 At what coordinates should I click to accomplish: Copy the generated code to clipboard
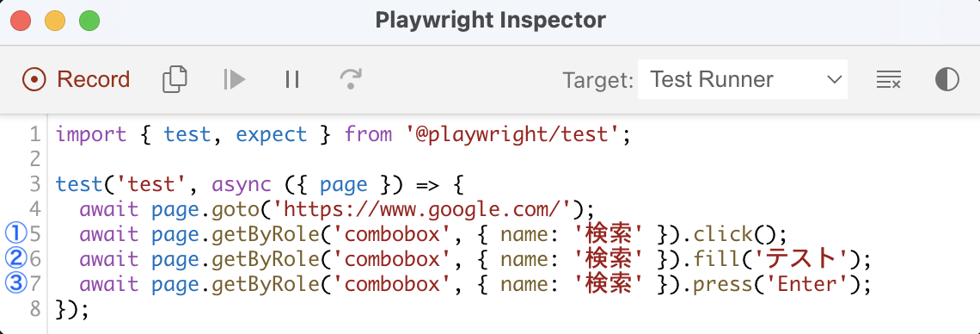pos(175,79)
